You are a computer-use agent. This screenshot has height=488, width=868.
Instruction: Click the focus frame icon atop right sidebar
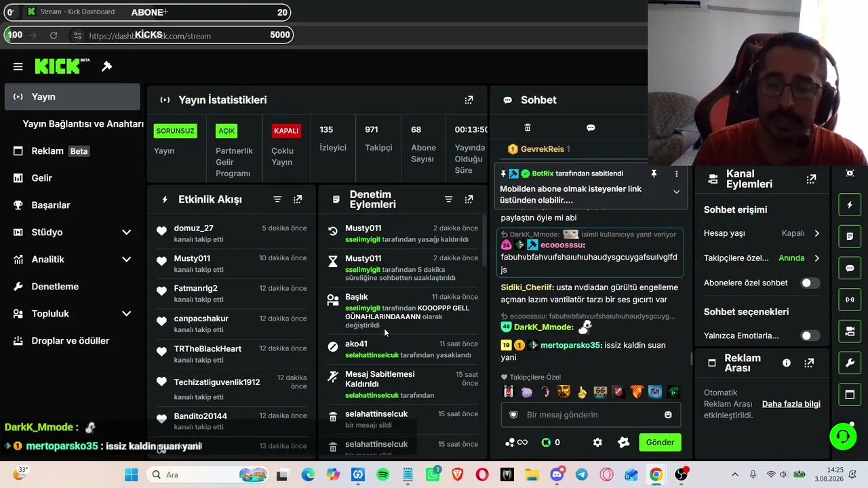click(850, 174)
